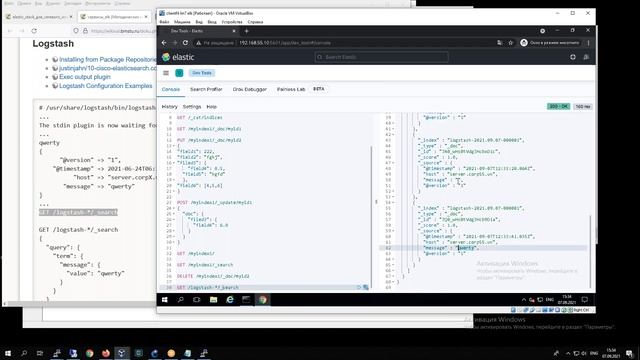640x360 pixels.
Task: Open VirtualBox Файл menu
Action: [164, 22]
